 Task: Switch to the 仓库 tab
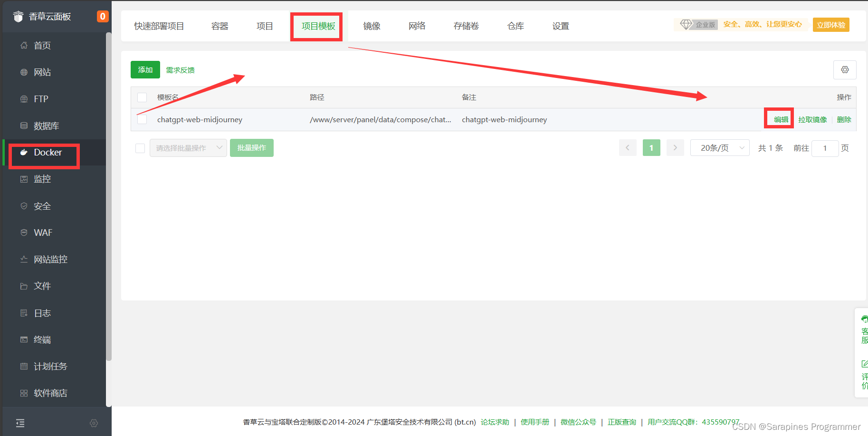point(515,26)
